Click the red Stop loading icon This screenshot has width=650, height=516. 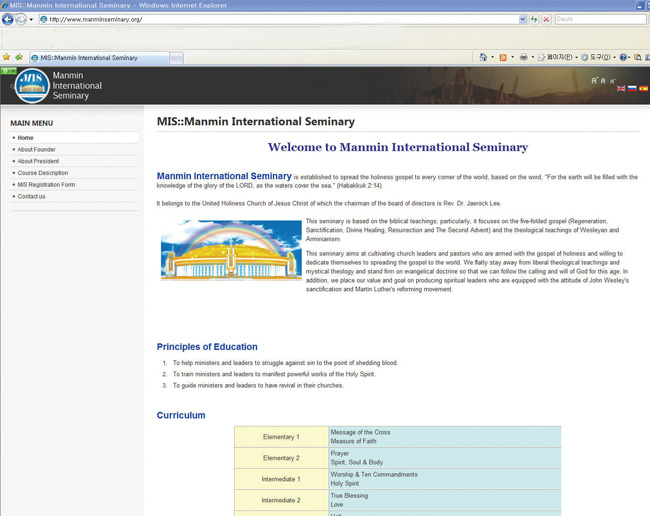click(x=546, y=19)
